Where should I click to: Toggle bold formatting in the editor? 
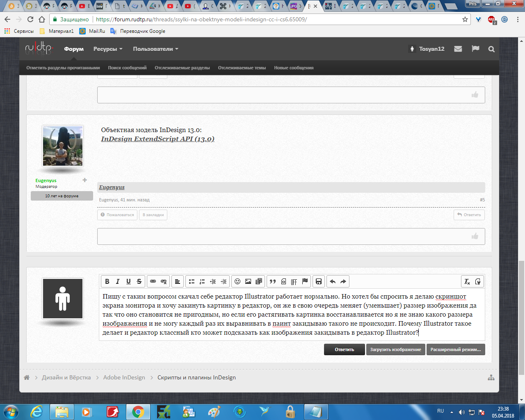tap(107, 281)
